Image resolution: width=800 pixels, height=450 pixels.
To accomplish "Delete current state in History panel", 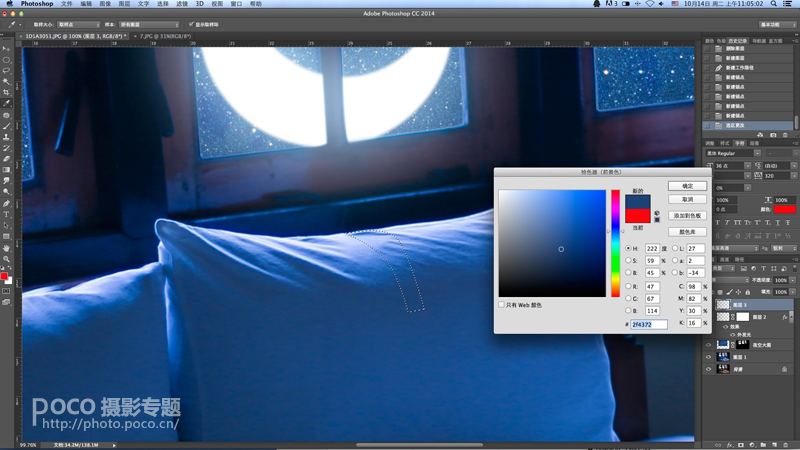I will (786, 135).
